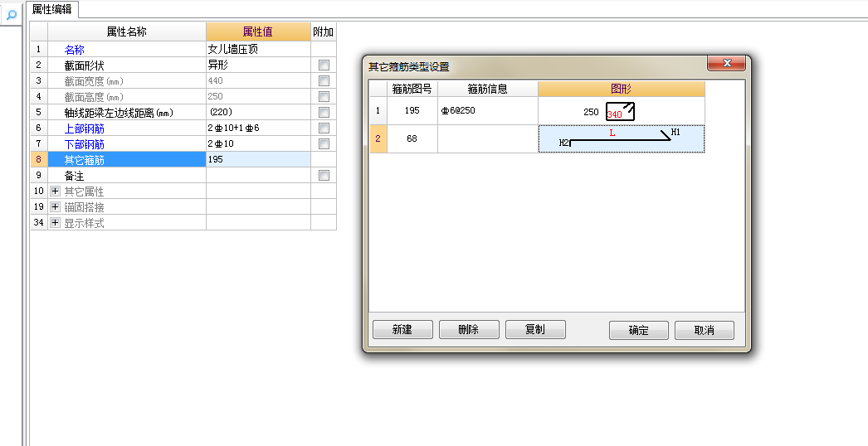The image size is (868, 446).
Task: Select dialog row header 2
Action: click(378, 139)
